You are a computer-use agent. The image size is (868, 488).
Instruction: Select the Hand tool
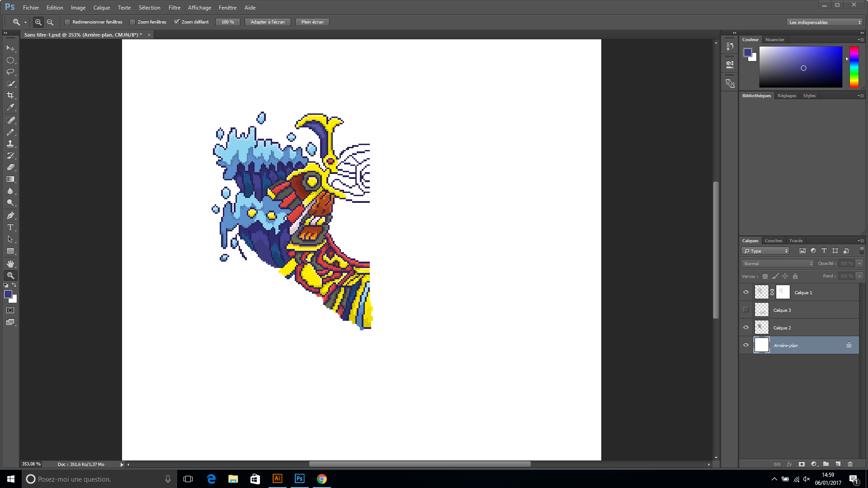tap(10, 264)
